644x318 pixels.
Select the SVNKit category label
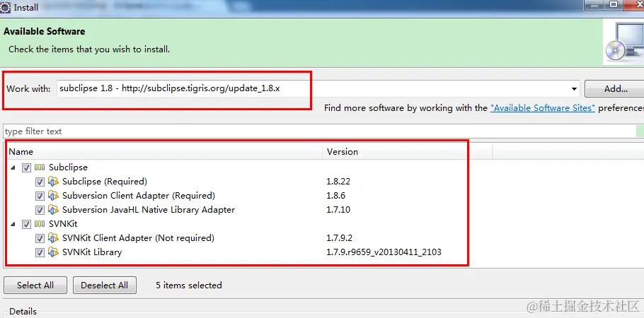[x=63, y=224]
